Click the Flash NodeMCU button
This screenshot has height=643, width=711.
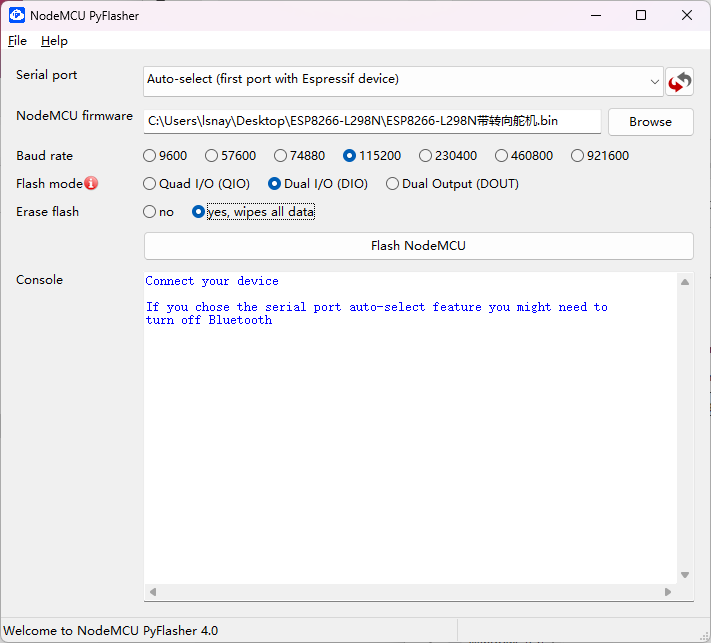pyautogui.click(x=418, y=246)
